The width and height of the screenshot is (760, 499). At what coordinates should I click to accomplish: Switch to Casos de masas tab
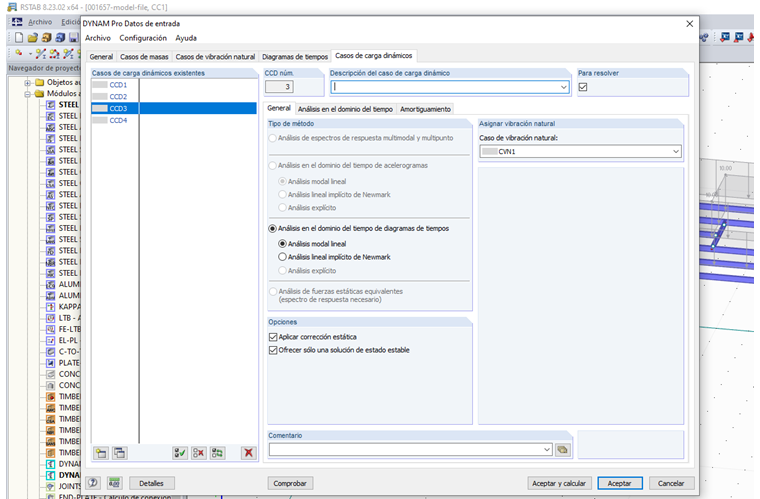(144, 57)
